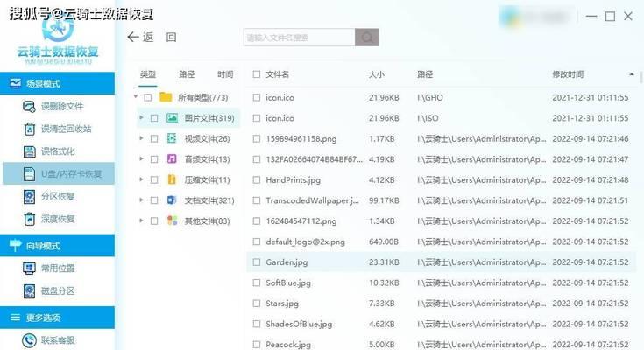The height and width of the screenshot is (350, 644).
Task: Open the 分区恢复 partition icon
Action: (29, 197)
